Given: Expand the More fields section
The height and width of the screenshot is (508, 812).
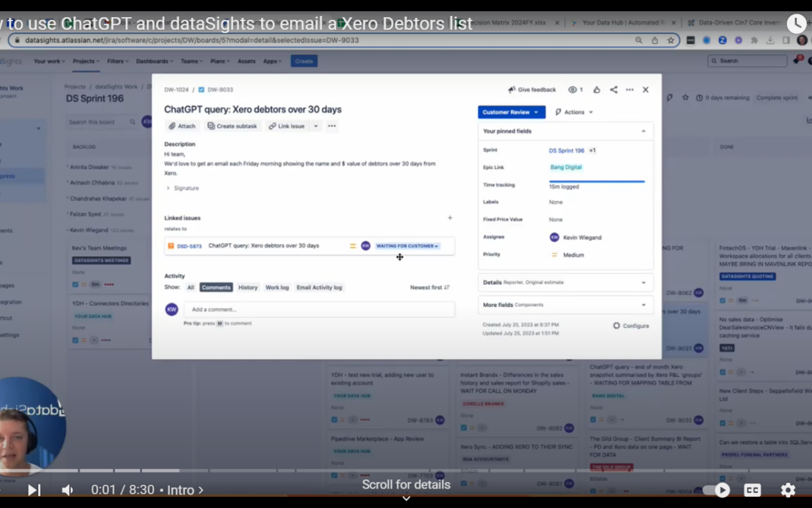Looking at the screenshot, I should click(x=565, y=305).
